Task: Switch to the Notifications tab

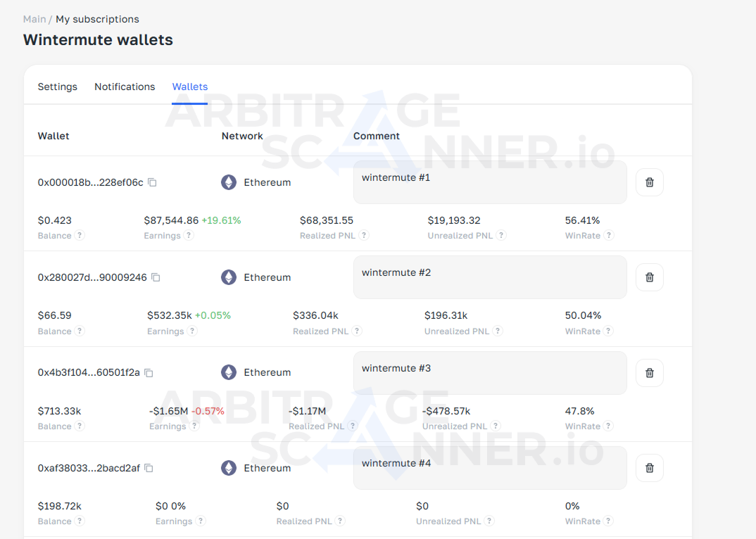Action: [x=125, y=87]
